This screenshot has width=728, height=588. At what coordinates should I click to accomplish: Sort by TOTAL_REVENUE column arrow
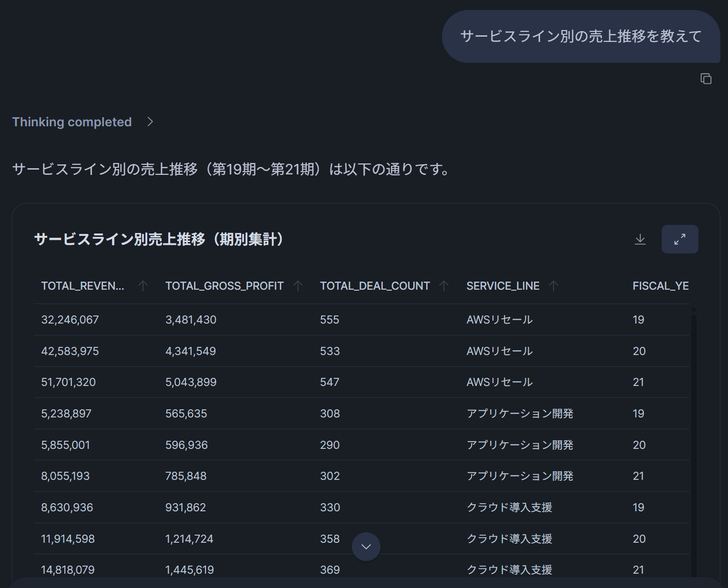coord(143,286)
